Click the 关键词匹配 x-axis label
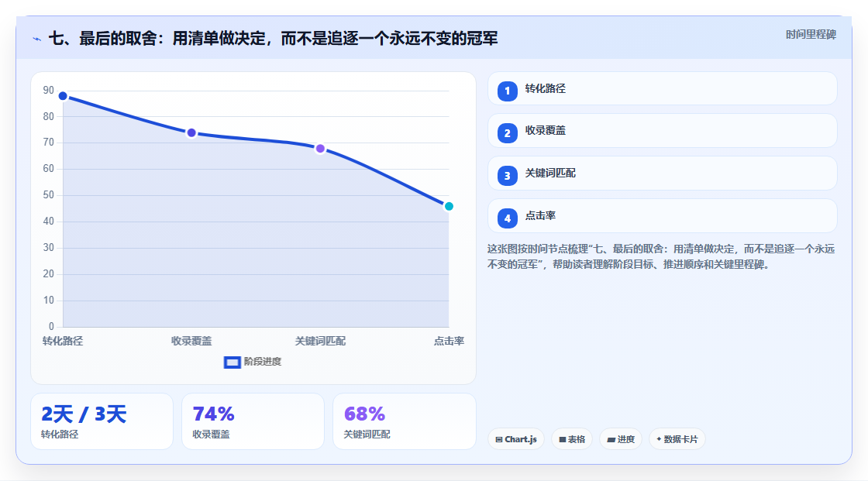 click(320, 342)
